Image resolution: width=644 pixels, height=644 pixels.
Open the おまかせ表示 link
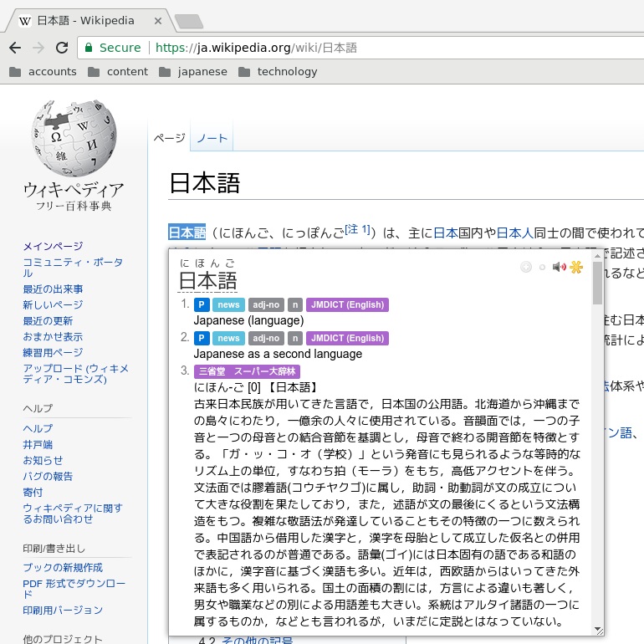[53, 337]
